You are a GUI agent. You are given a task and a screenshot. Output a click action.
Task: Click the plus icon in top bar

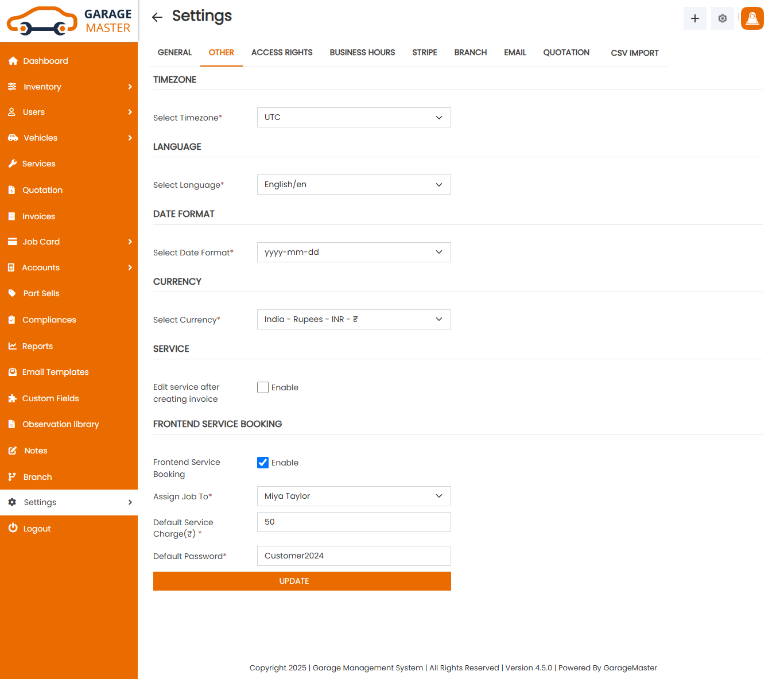tap(694, 18)
